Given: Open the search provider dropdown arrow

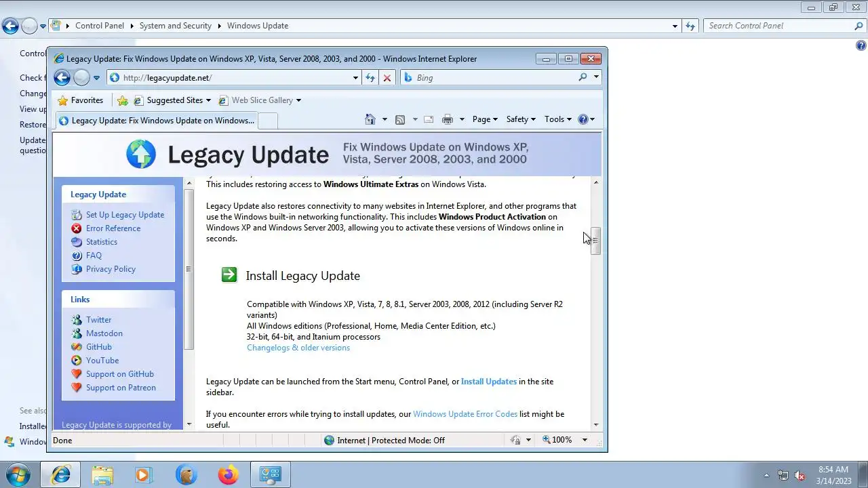Looking at the screenshot, I should [596, 77].
